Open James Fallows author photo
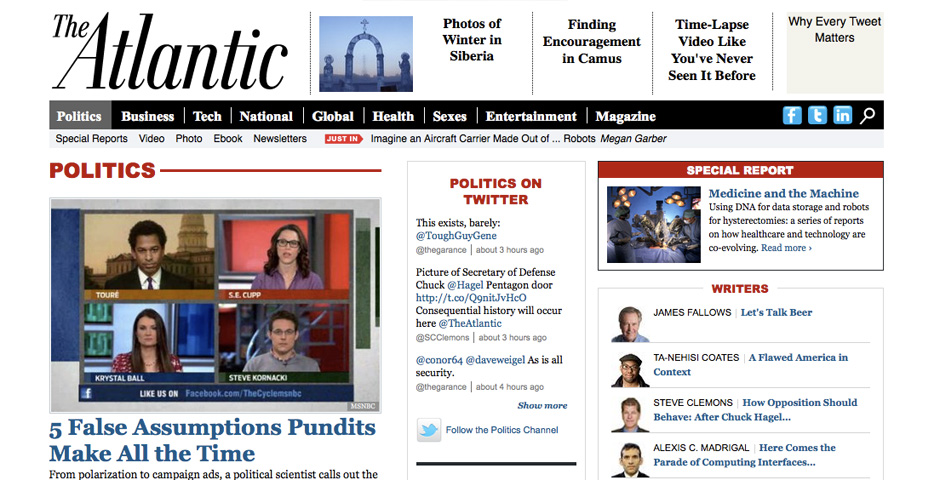Screen dimensions: 940x480 [x=630, y=324]
